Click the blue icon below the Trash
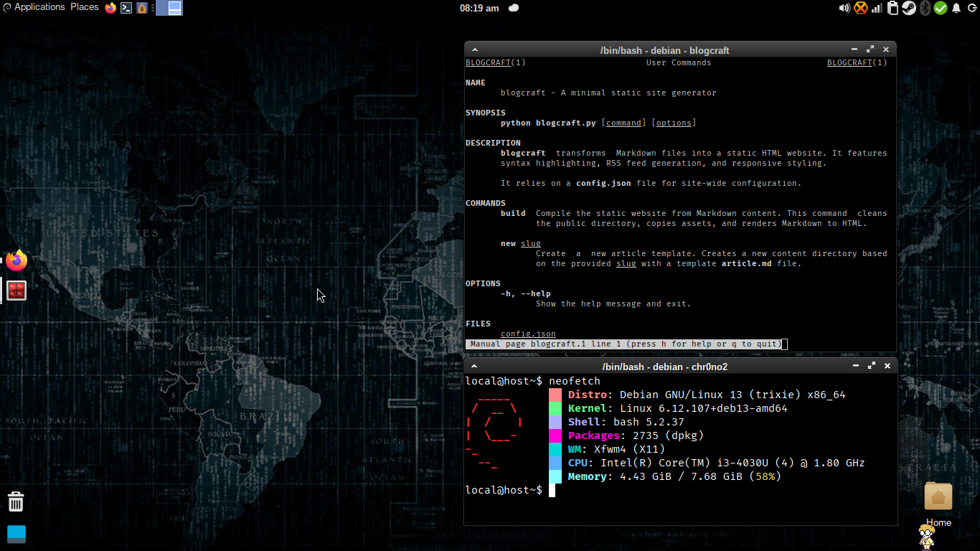This screenshot has width=980, height=551. tap(17, 534)
